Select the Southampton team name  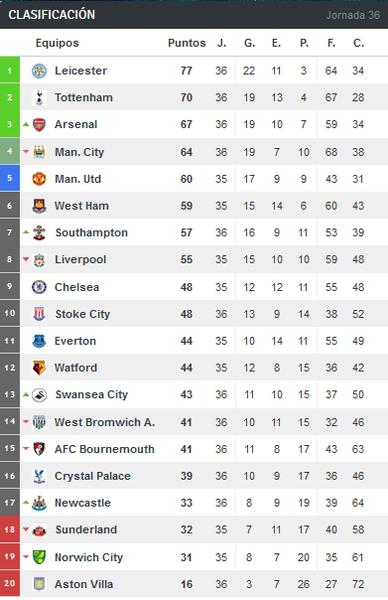91,233
